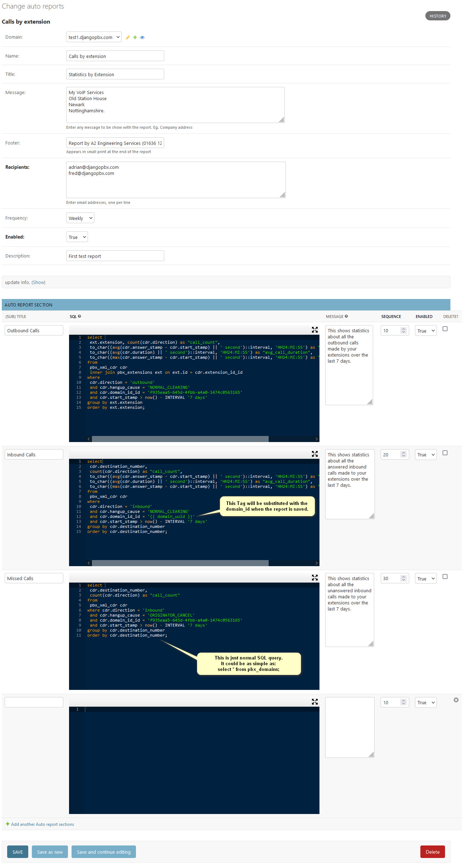Click the Show link in update Info
The image size is (464, 868).
38,283
